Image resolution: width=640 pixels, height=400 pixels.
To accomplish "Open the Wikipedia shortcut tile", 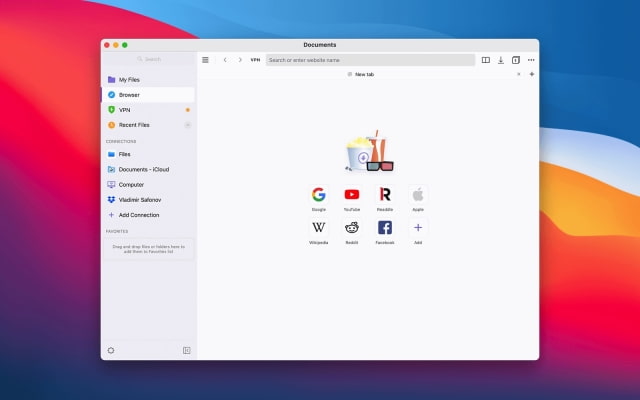I will 318,228.
